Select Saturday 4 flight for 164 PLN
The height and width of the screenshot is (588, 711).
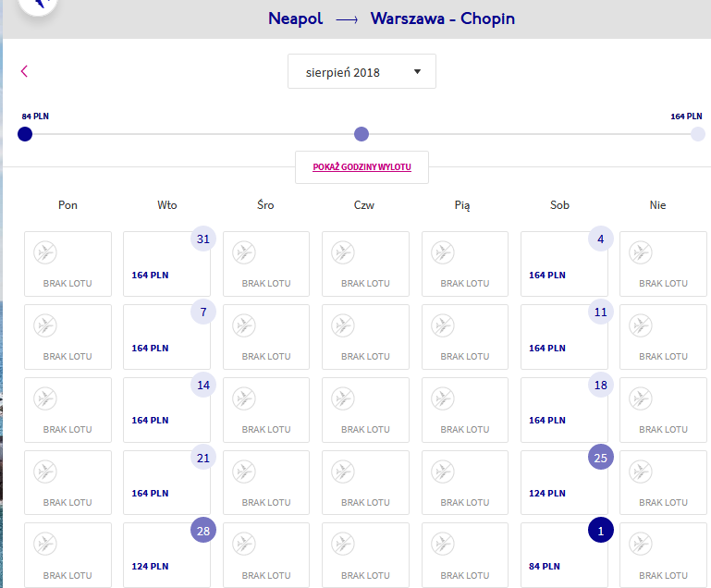tap(564, 263)
